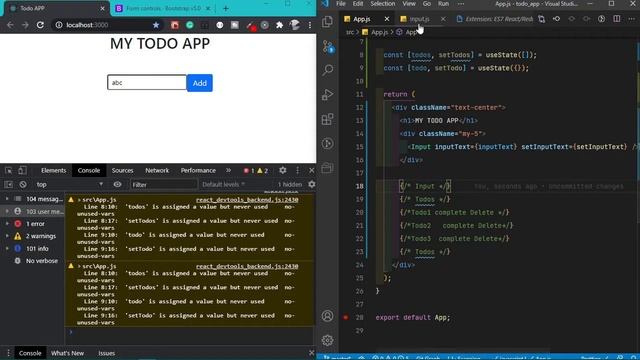Switch to the Sources tab
The height and width of the screenshot is (360, 640).
coord(122,170)
